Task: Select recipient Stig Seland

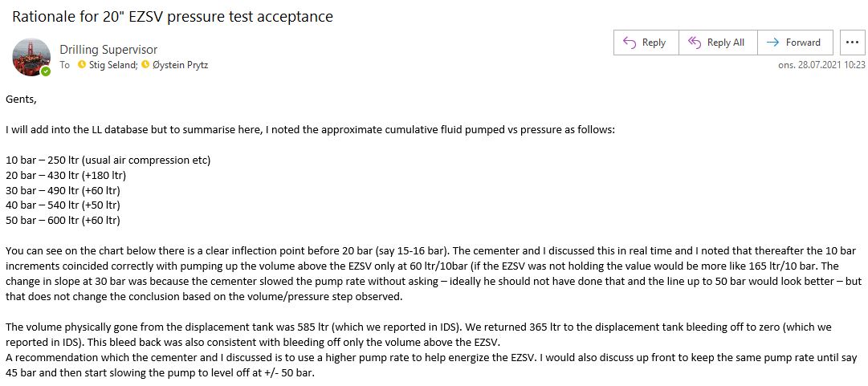Action: click(112, 65)
